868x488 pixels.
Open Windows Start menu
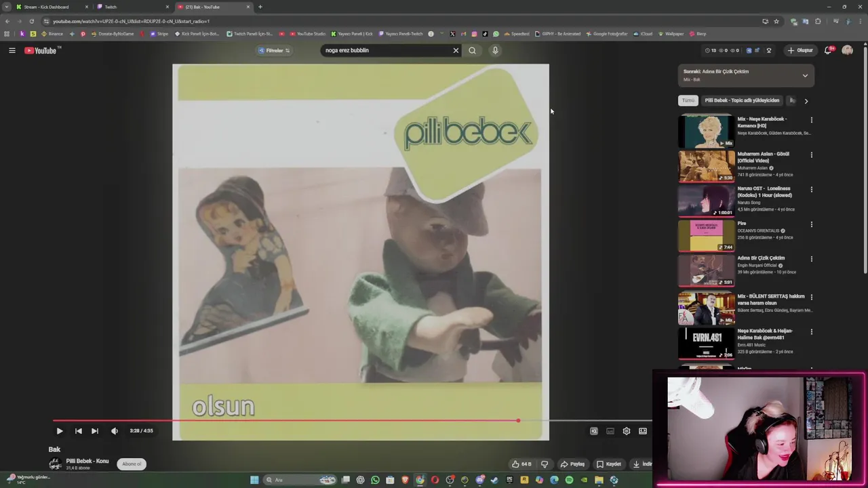point(254,480)
